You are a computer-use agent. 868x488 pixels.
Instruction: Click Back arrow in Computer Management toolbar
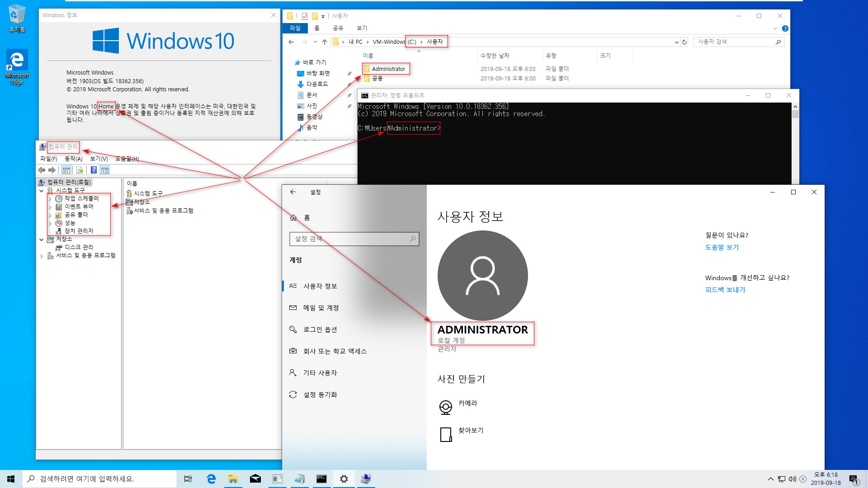[42, 170]
